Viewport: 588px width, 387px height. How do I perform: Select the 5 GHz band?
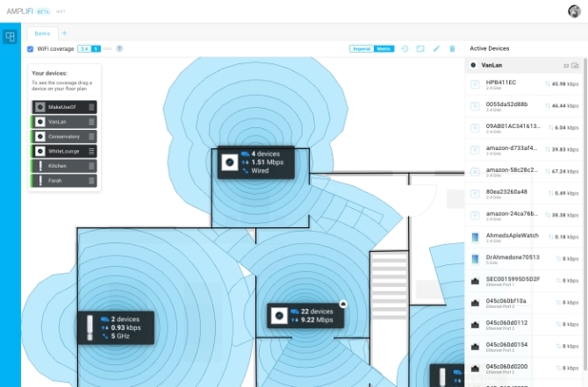coord(96,49)
